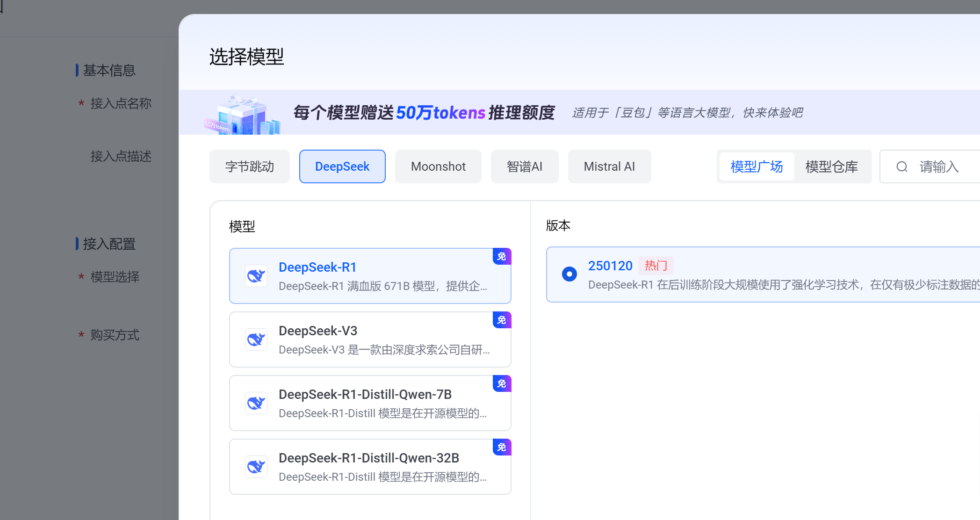Focus the 请输入 search field
Viewport: 980px width, 520px height.
coord(930,166)
